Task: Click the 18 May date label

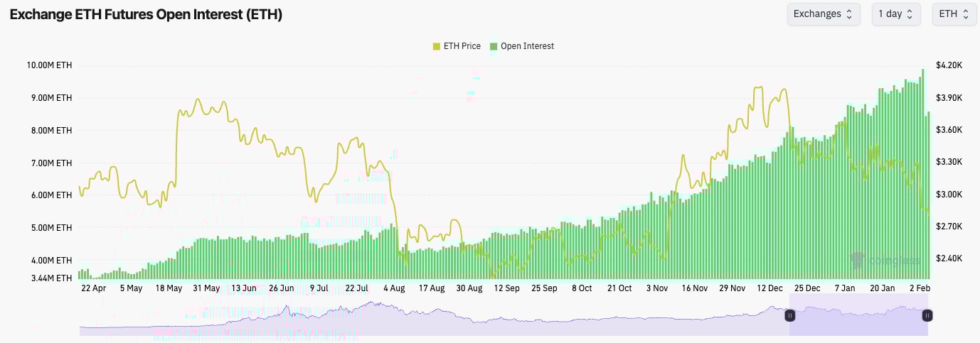Action: tap(169, 288)
